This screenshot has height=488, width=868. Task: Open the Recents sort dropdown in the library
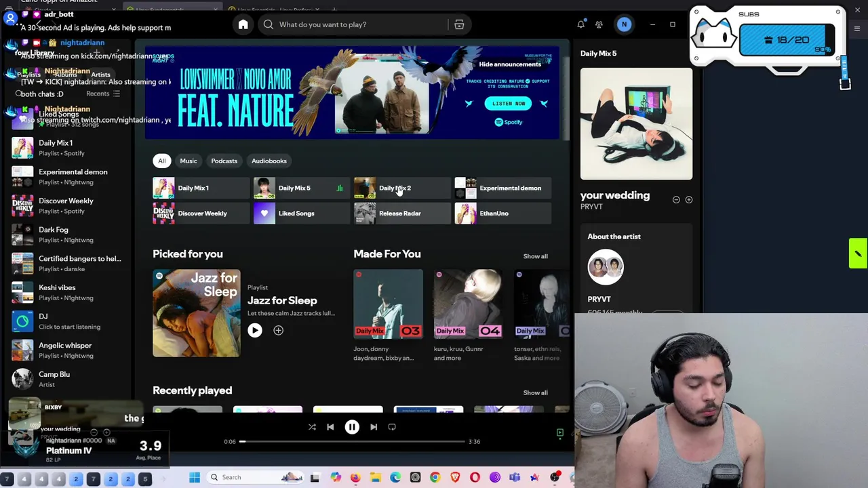tap(102, 94)
